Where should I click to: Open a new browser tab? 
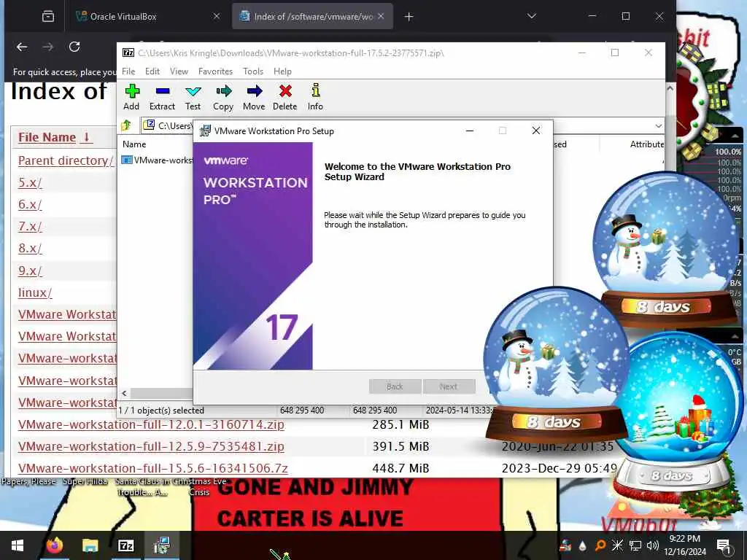coord(409,17)
